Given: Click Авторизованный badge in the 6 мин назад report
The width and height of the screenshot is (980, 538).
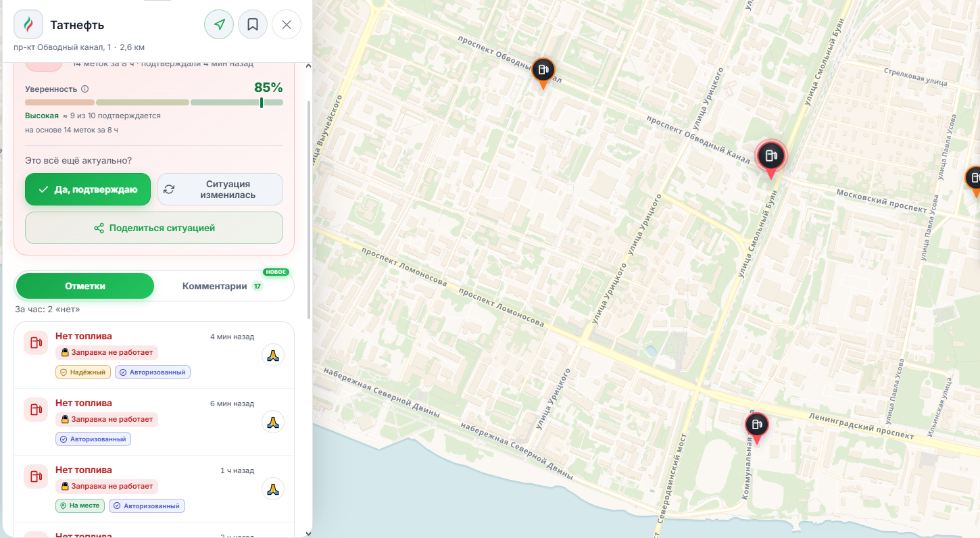Looking at the screenshot, I should coord(93,439).
